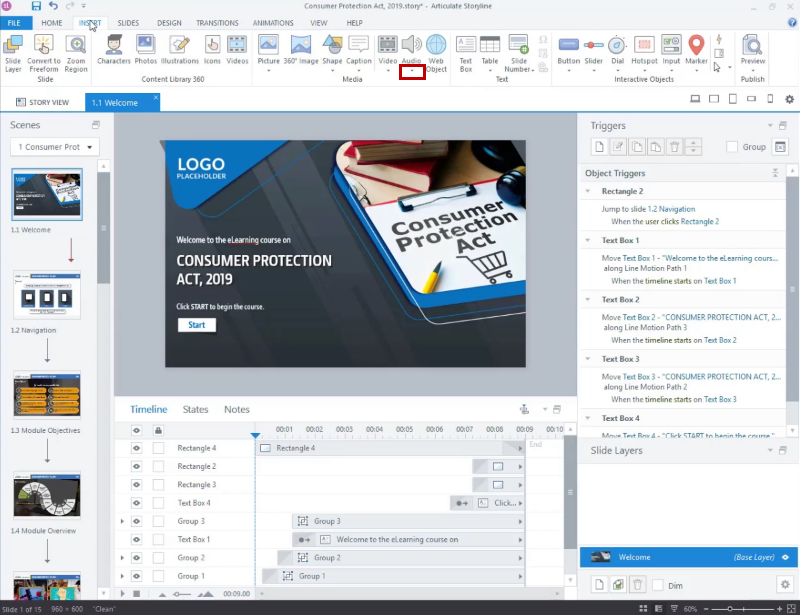Switch to STORY VIEW
The image size is (800, 615).
coord(42,102)
